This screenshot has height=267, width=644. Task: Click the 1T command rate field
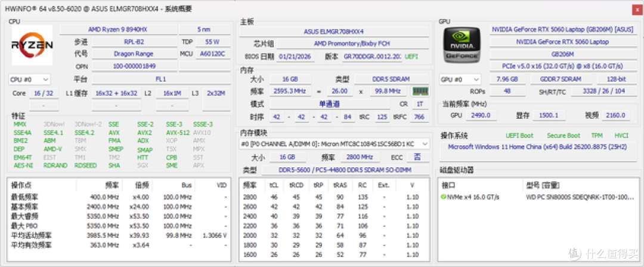coord(420,104)
